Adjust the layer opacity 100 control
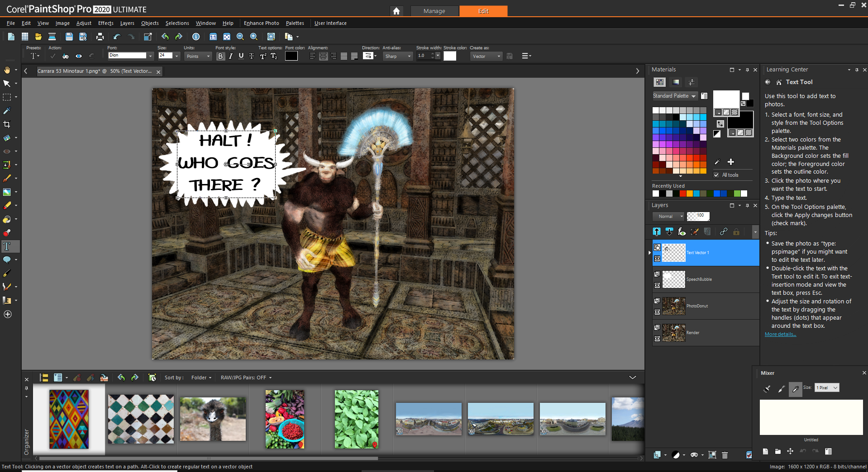This screenshot has height=472, width=868. tap(698, 216)
